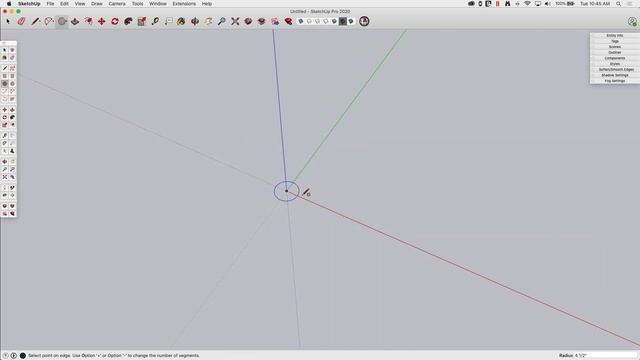Activate the Orbit tool in top toolbar
Image resolution: width=640 pixels, height=360 pixels.
[x=195, y=21]
